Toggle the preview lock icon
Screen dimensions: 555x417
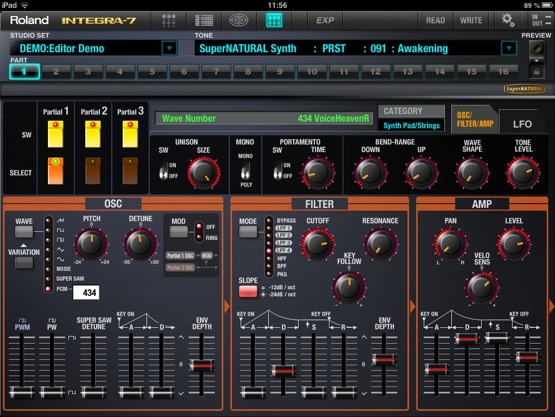click(537, 72)
